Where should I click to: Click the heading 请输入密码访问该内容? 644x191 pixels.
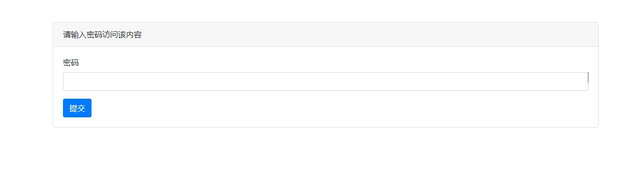(x=102, y=35)
